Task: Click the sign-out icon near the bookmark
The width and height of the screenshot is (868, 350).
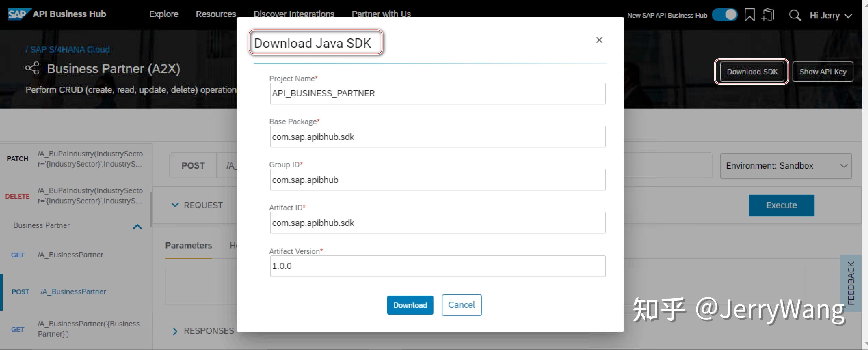Action: pos(768,15)
